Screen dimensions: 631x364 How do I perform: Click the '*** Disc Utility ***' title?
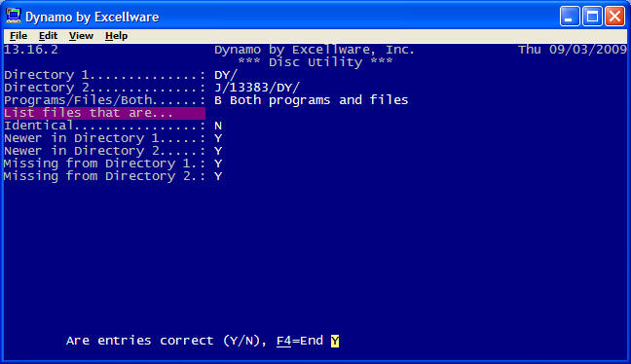pos(315,62)
